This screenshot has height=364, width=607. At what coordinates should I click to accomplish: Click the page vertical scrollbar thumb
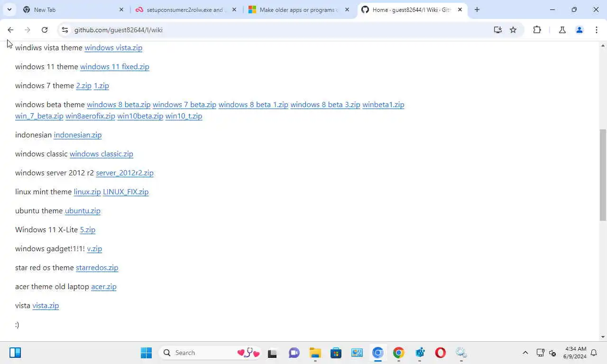[603, 175]
